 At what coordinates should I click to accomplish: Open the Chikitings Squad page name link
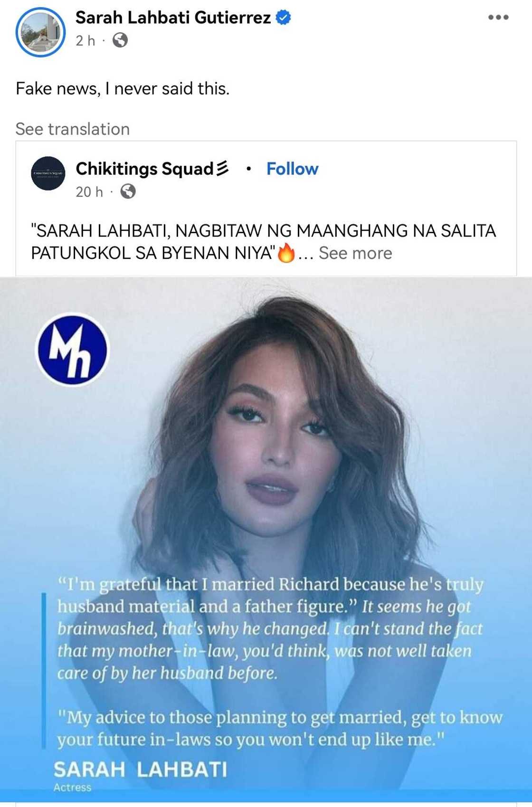145,169
